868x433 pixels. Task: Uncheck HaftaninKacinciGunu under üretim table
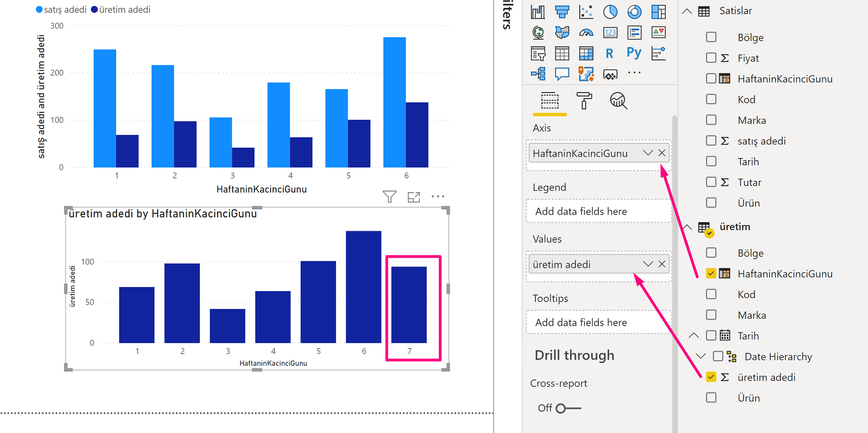point(711,273)
